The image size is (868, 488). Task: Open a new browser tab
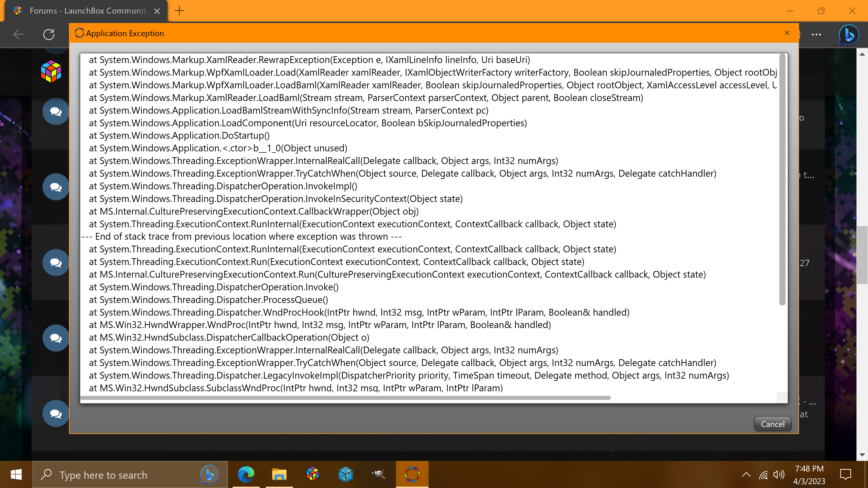(179, 11)
